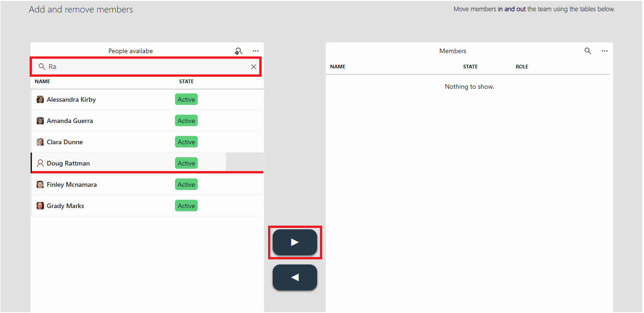Click Active badge for Finley Mcnamara

click(x=186, y=184)
